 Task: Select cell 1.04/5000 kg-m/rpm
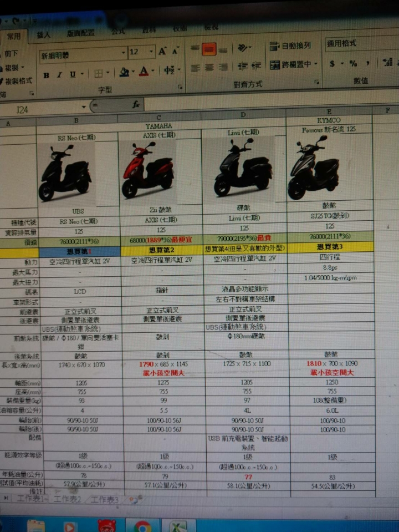coord(330,278)
